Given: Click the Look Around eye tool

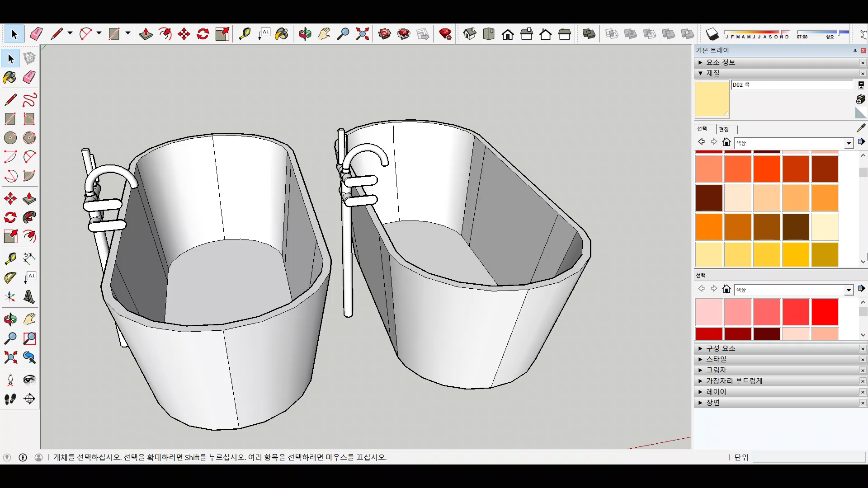Looking at the screenshot, I should click(x=29, y=380).
